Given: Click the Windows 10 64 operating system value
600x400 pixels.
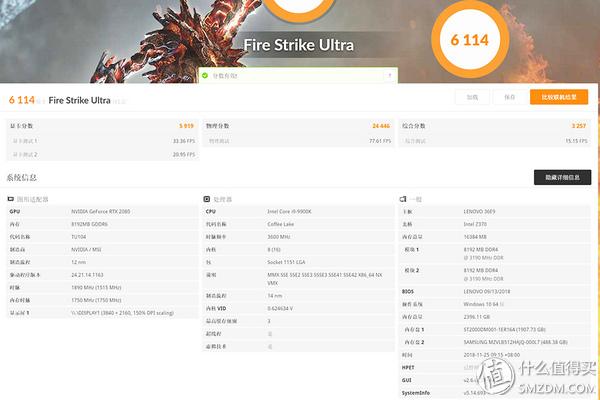Looking at the screenshot, I should coord(483,304).
